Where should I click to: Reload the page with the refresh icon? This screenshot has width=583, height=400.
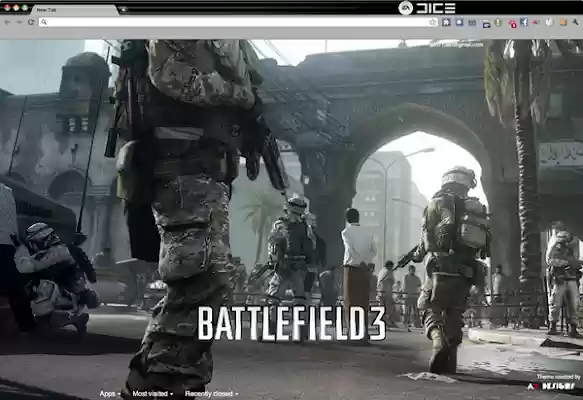[x=31, y=22]
